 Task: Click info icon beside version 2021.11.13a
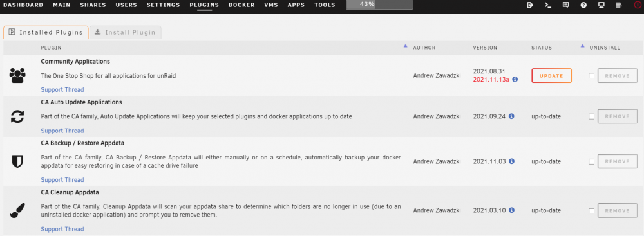(515, 79)
